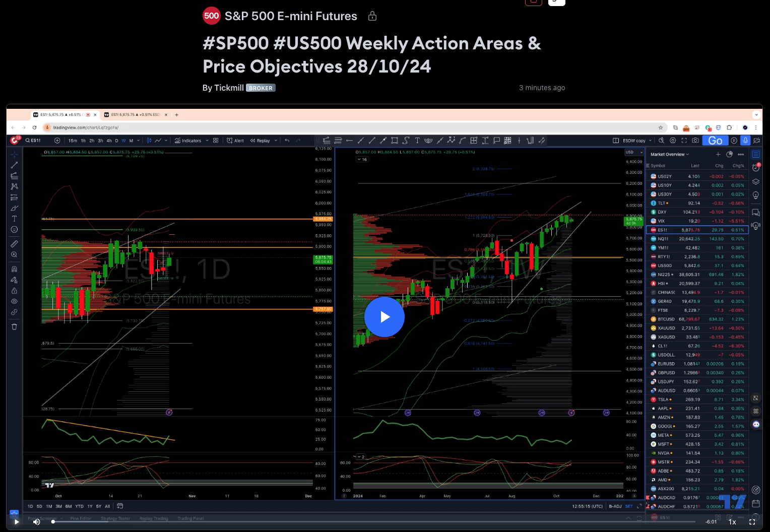
Task: Toggle B-ADJ back adjustment
Action: tap(615, 506)
